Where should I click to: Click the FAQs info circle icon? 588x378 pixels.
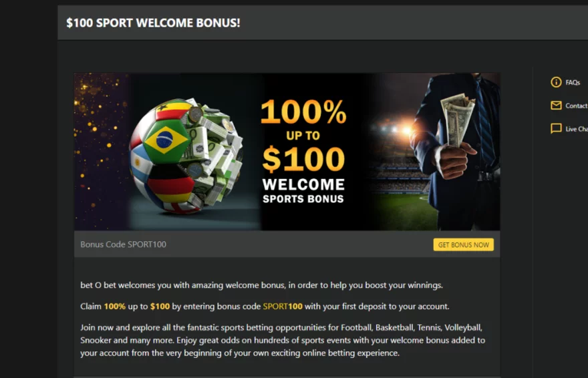(556, 82)
